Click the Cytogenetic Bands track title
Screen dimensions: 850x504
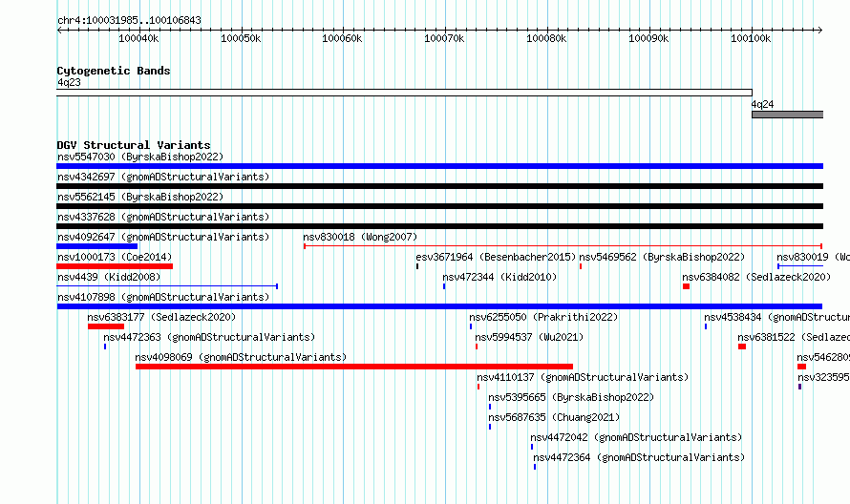click(114, 71)
